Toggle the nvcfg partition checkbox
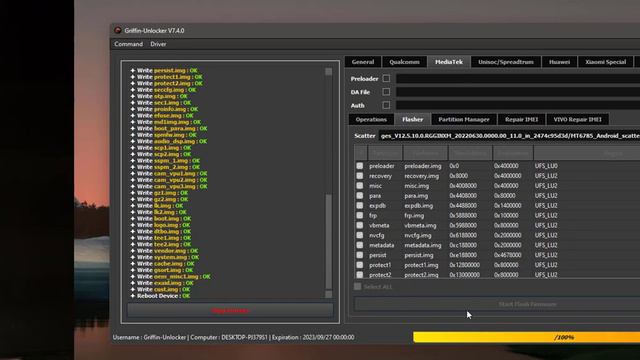Image resolution: width=640 pixels, height=360 pixels. (x=360, y=235)
